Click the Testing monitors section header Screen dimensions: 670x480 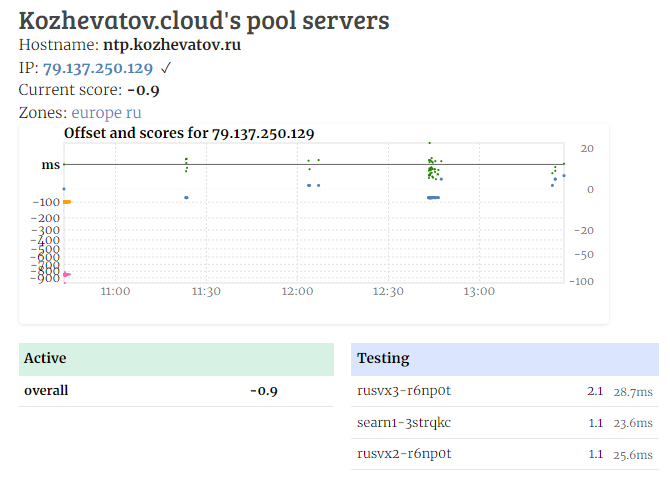point(504,359)
